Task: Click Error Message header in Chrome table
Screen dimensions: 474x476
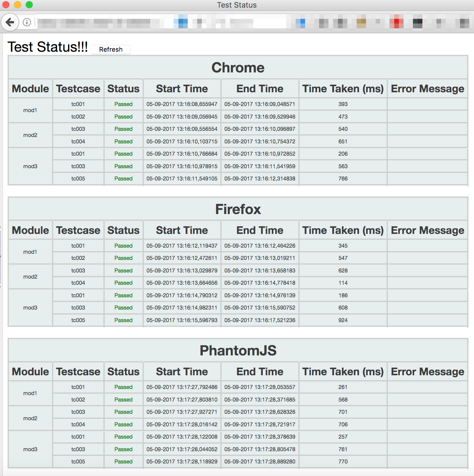Action: (428, 88)
